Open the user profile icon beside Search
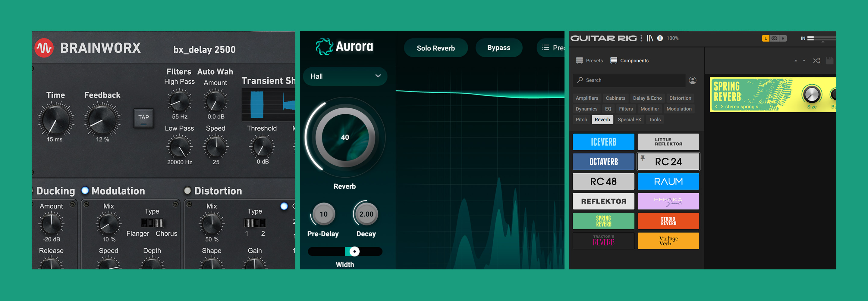868x301 pixels. point(693,80)
